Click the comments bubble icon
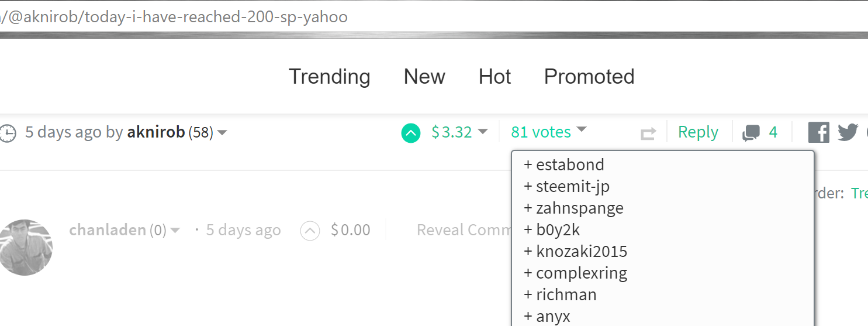This screenshot has height=326, width=868. point(751,133)
